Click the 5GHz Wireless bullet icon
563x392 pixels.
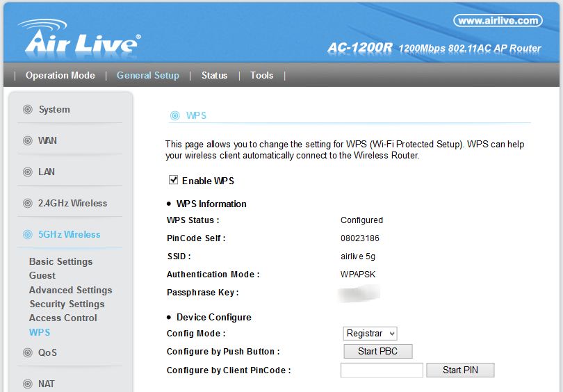click(28, 235)
